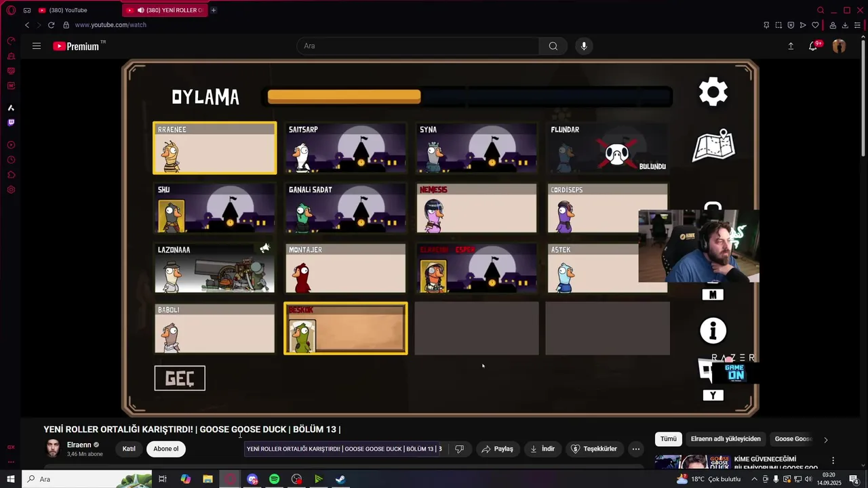Submit search with the magnifier button
This screenshot has width=868, height=488.
click(553, 46)
